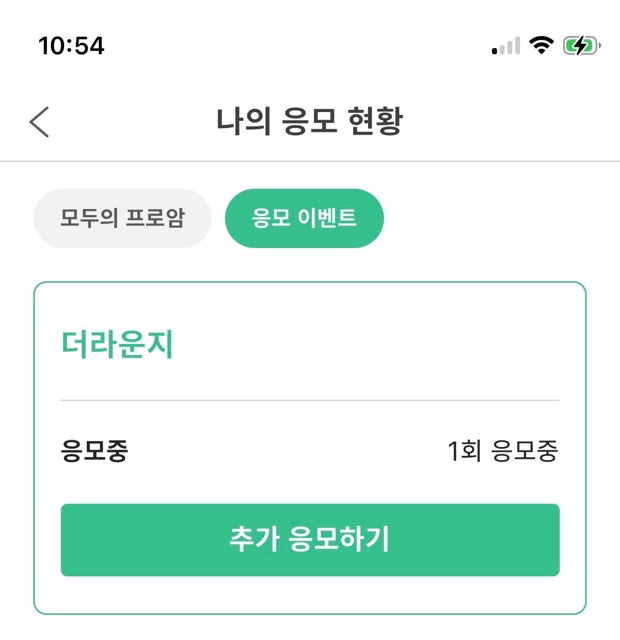This screenshot has width=620, height=640.
Task: Click blank area right of 응모 이벤트 tab
Action: [x=490, y=218]
